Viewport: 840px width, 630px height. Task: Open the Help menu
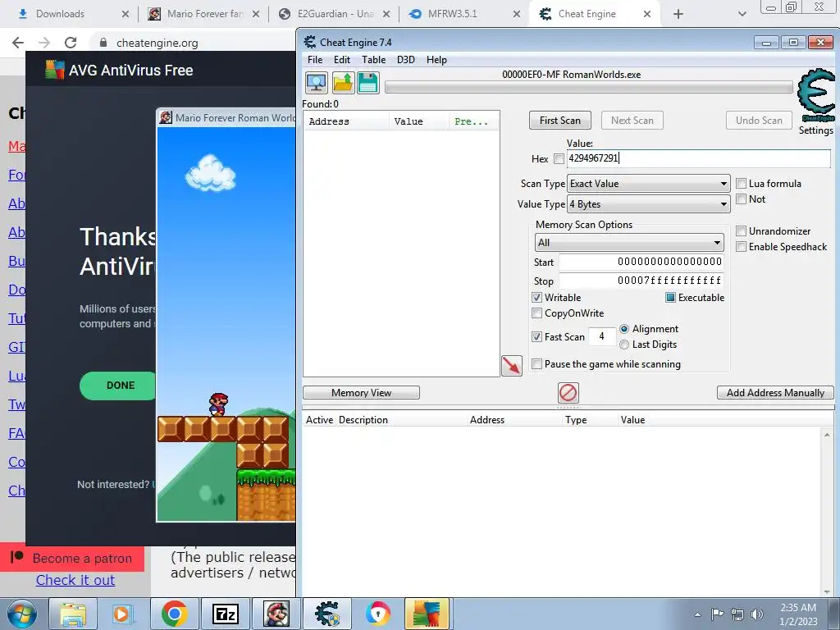click(x=436, y=59)
